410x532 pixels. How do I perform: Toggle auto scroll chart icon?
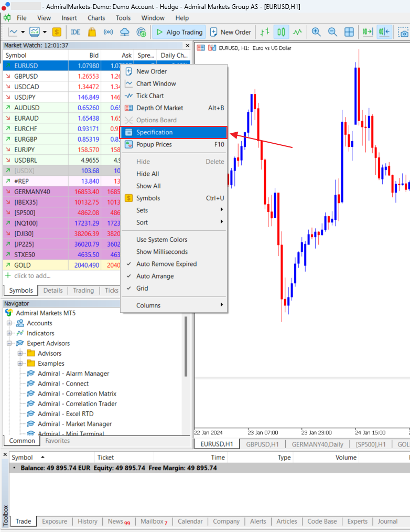[x=368, y=32]
